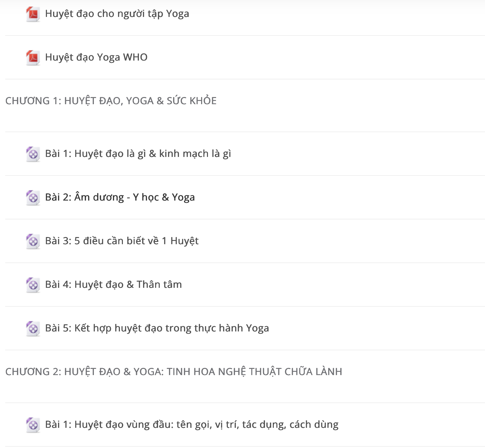Click the Chương 1: Huyệt đạo, Yoga & Sức khỏe heading
The image size is (485, 448).
point(111,101)
